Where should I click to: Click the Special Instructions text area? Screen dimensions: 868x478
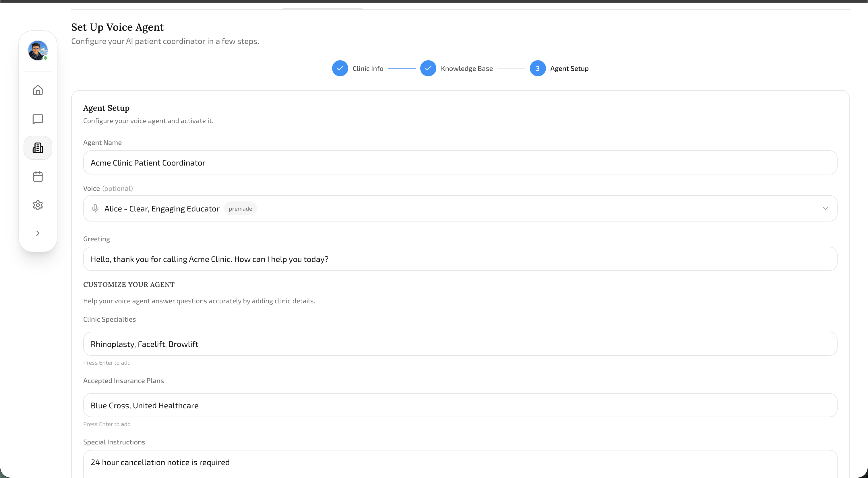click(460, 463)
